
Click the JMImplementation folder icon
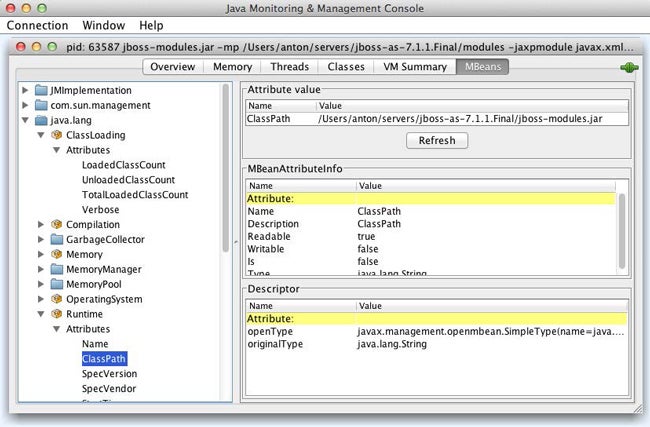[41, 90]
